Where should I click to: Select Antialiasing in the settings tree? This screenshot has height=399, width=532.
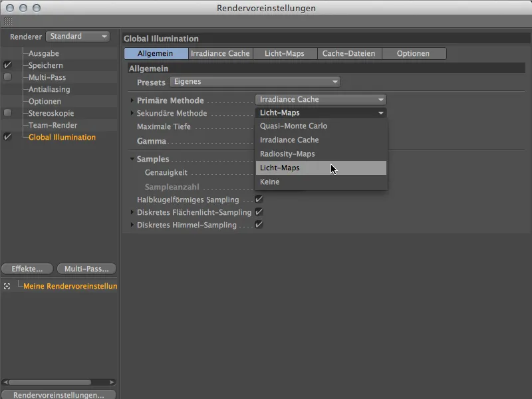coord(49,89)
